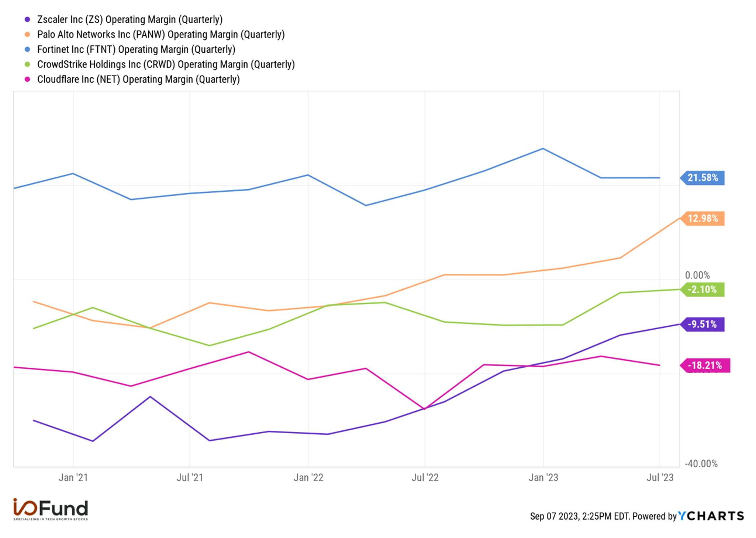Image resolution: width=756 pixels, height=538 pixels.
Task: Click the IO Fund logo
Action: (51, 509)
